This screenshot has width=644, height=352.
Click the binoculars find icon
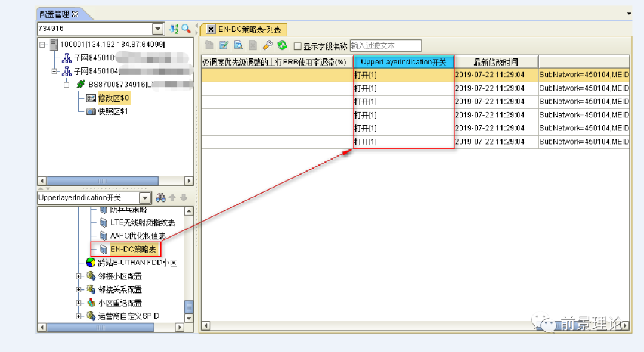(x=160, y=198)
